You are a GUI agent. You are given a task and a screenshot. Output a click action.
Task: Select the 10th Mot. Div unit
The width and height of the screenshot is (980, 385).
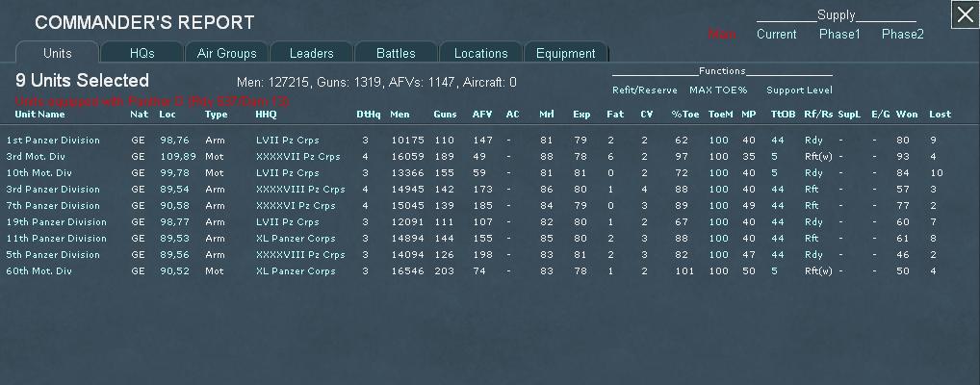(38, 172)
